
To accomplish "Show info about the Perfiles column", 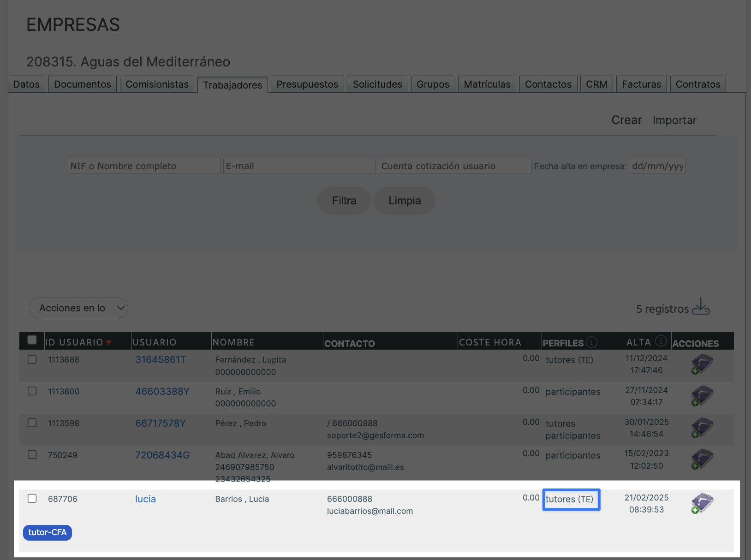I will click(x=592, y=342).
